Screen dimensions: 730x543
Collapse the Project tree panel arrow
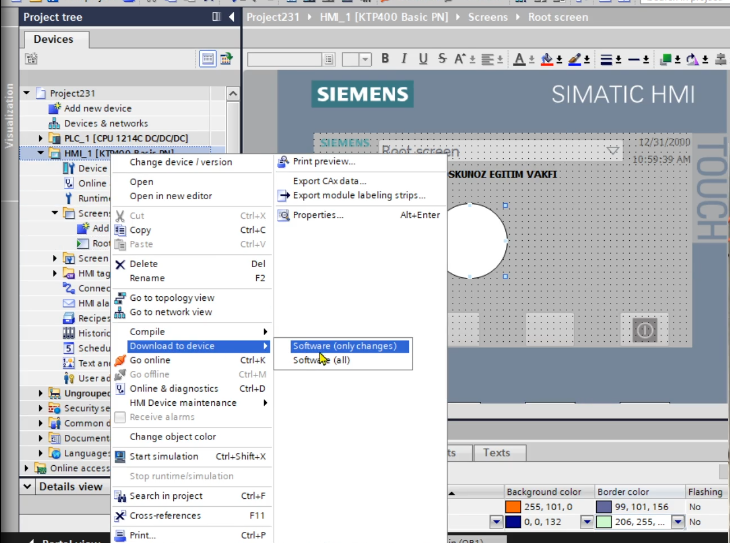(232, 17)
